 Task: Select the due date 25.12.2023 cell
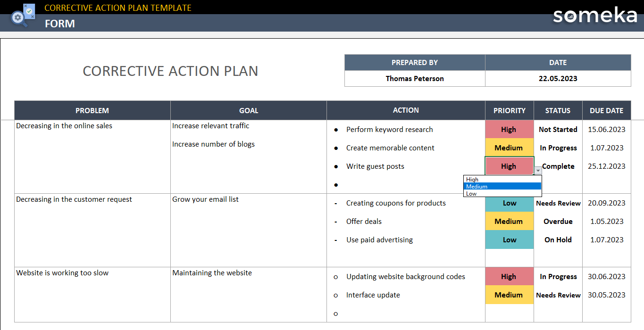click(x=606, y=166)
